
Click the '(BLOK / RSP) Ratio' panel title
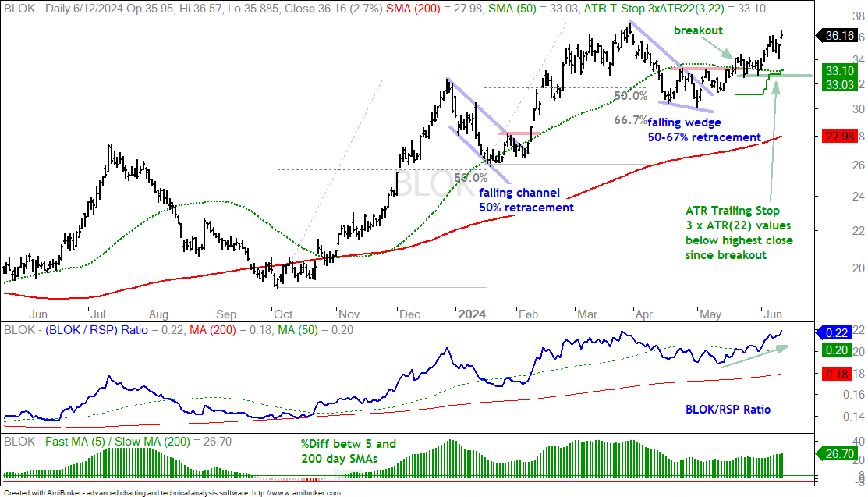97,330
